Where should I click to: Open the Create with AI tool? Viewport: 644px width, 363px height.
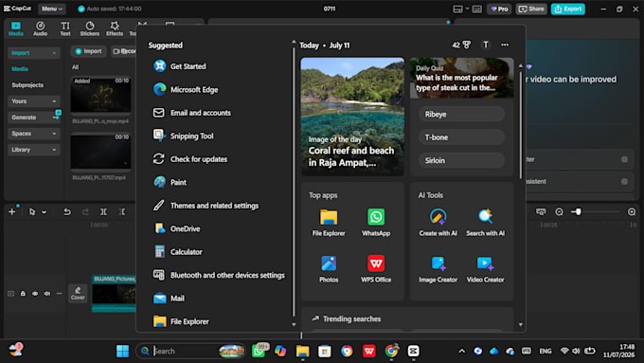coord(438,223)
